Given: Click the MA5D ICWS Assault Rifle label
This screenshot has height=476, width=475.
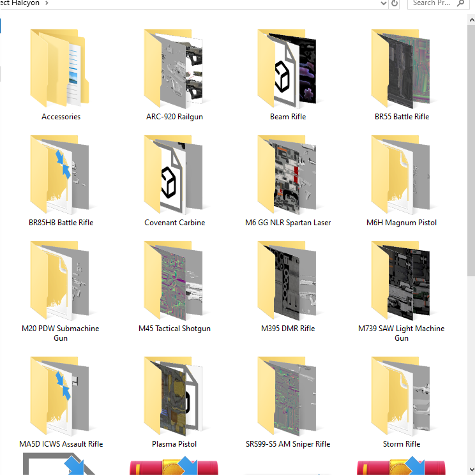Looking at the screenshot, I should pos(61,444).
